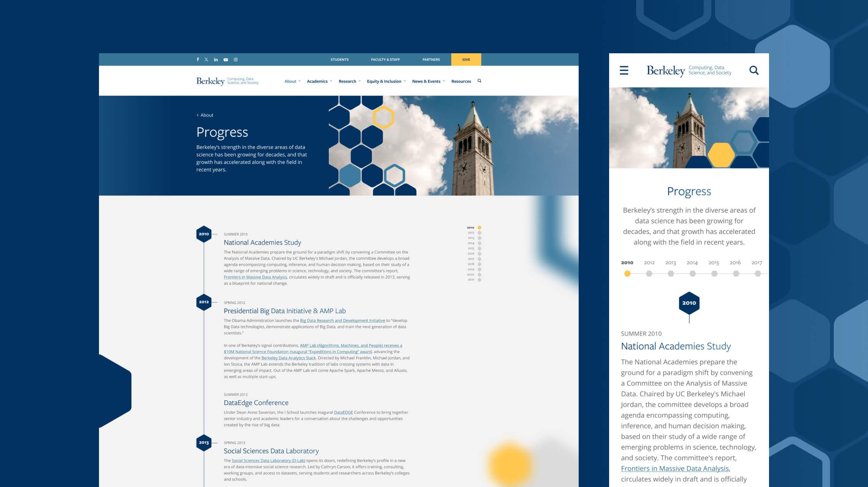This screenshot has width=868, height=487.
Task: Tap the 2015 dot in the mobile year slider
Action: (x=714, y=274)
